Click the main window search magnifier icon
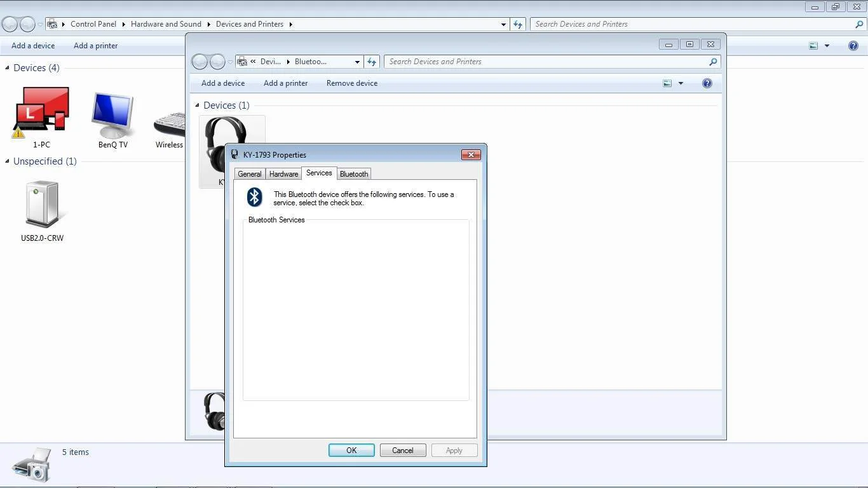This screenshot has height=488, width=868. (859, 24)
